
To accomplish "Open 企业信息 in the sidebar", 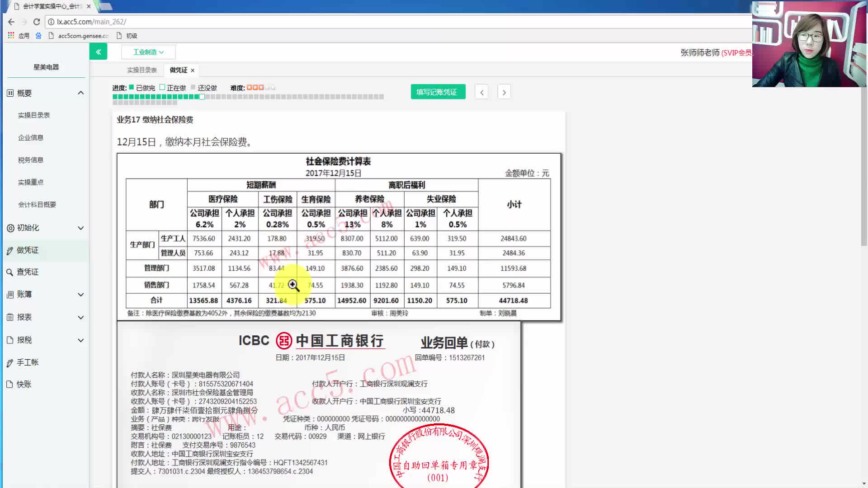I will 31,137.
